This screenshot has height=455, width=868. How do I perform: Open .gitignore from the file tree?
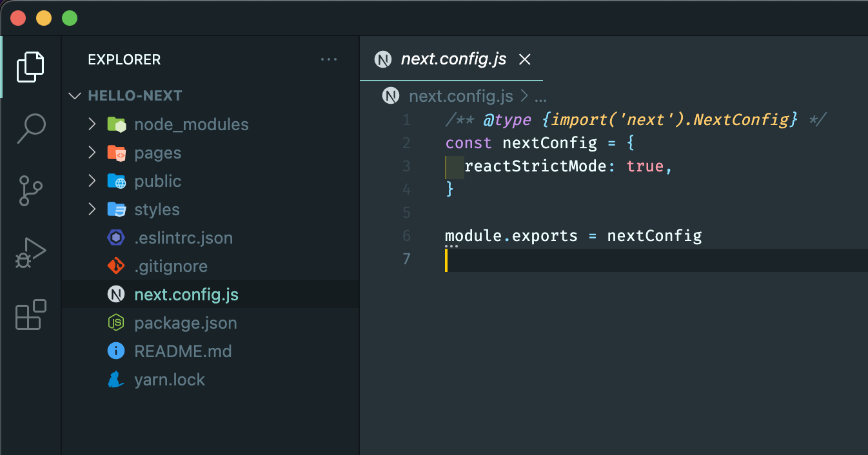210,266
